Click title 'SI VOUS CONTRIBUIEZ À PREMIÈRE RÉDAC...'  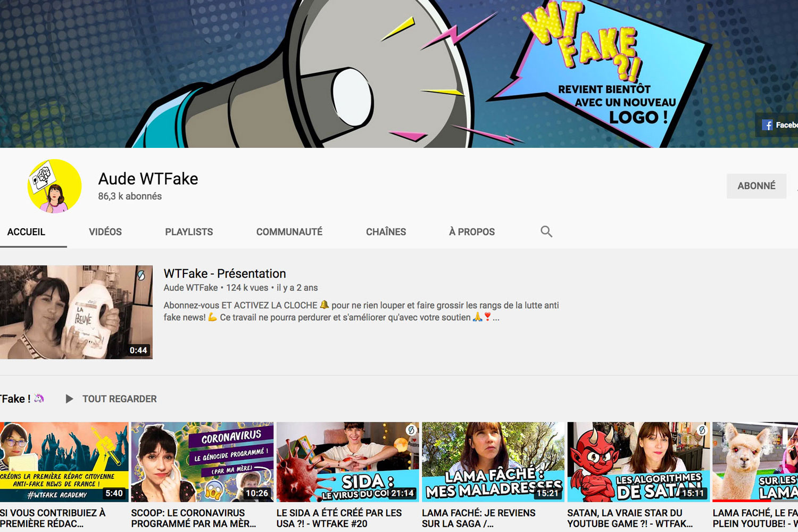(x=53, y=518)
